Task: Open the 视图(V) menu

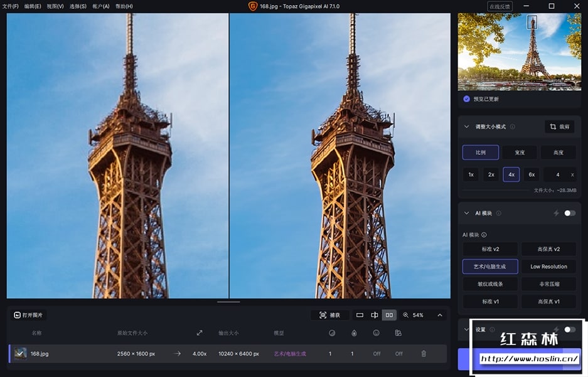Action: click(55, 6)
